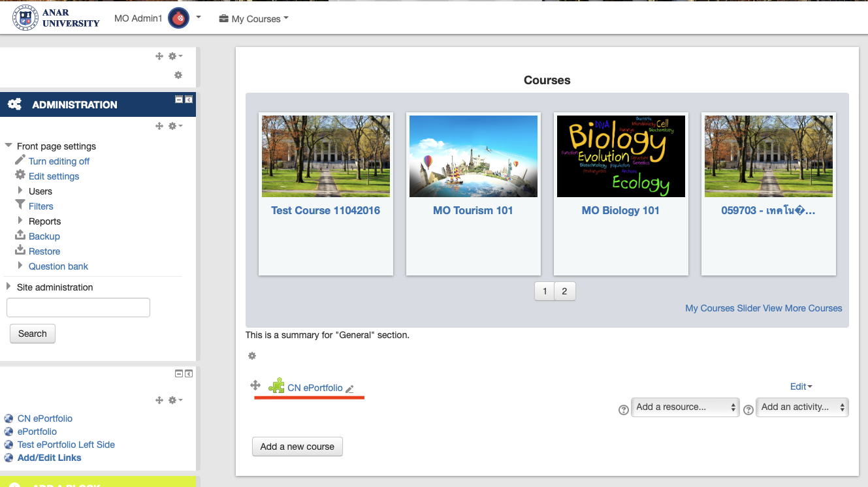Open the Restore link
The width and height of the screenshot is (868, 487).
tap(44, 251)
